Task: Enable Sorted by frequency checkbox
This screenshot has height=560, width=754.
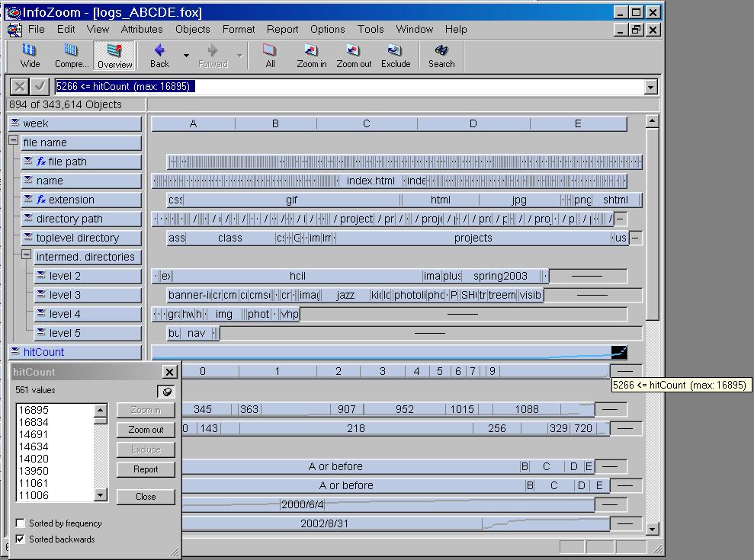Action: (x=21, y=523)
